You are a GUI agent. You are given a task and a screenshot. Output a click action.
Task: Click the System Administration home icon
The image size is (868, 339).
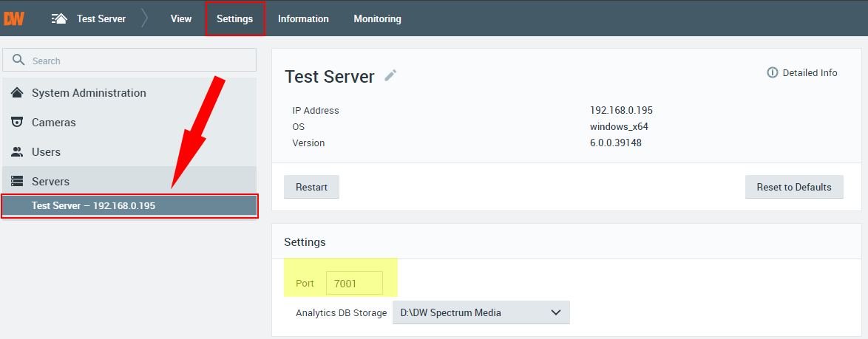(x=17, y=93)
